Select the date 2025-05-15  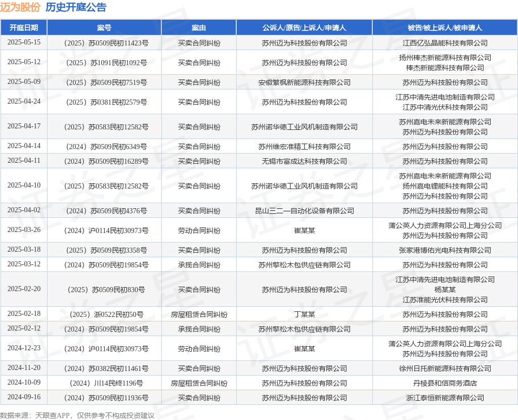tap(24, 42)
